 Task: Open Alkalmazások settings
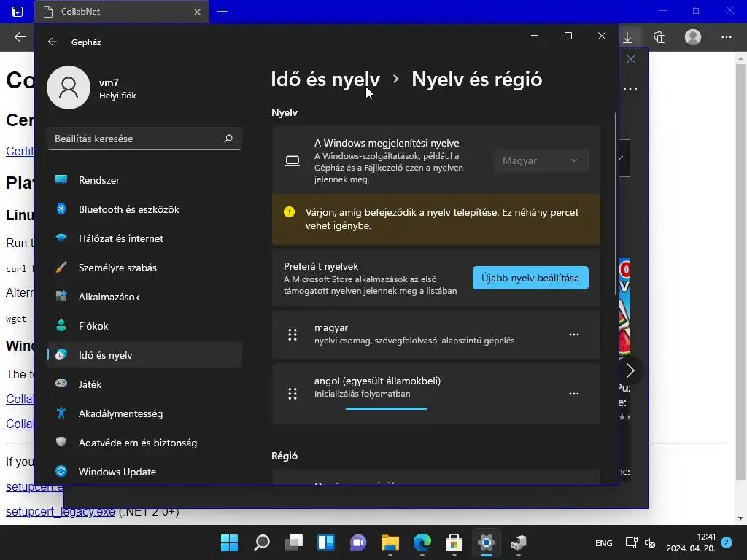tap(144, 297)
